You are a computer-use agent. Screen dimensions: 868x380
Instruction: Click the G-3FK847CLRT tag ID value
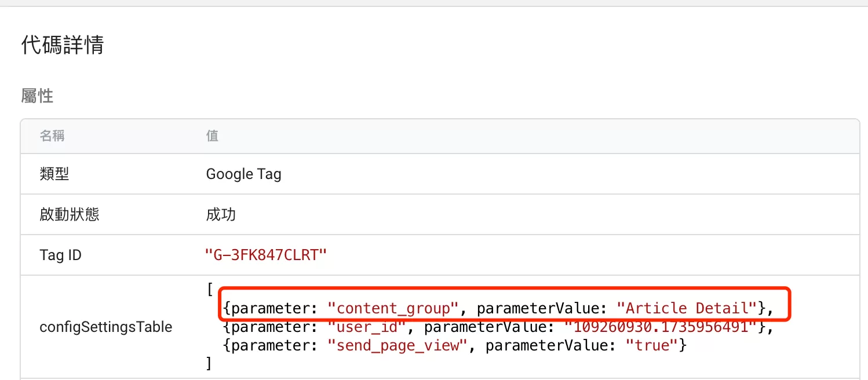pos(267,254)
